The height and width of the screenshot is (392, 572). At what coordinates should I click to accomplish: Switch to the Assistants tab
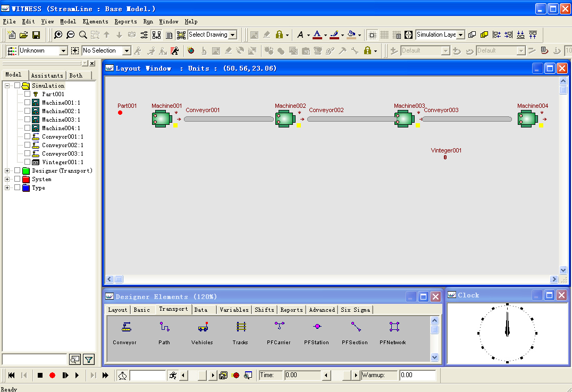(47, 75)
